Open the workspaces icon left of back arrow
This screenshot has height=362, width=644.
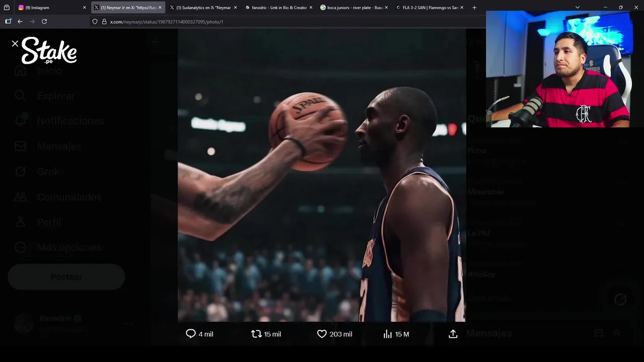tap(8, 22)
